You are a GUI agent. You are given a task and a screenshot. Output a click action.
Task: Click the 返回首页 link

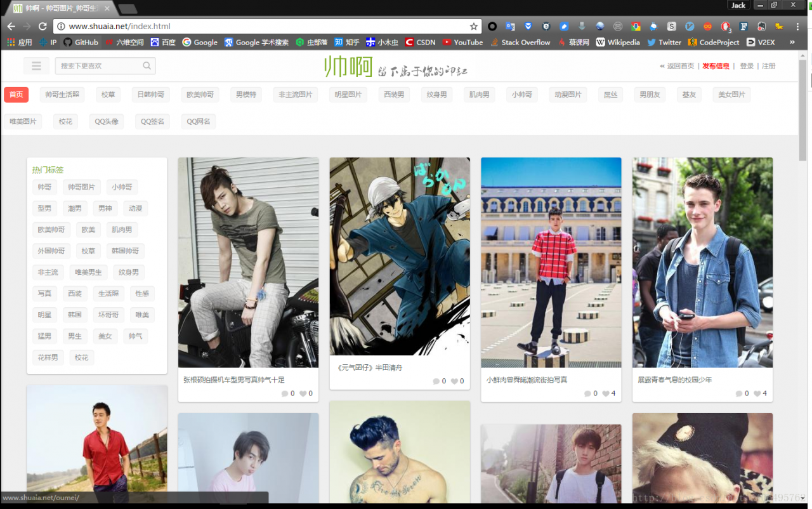coord(681,66)
